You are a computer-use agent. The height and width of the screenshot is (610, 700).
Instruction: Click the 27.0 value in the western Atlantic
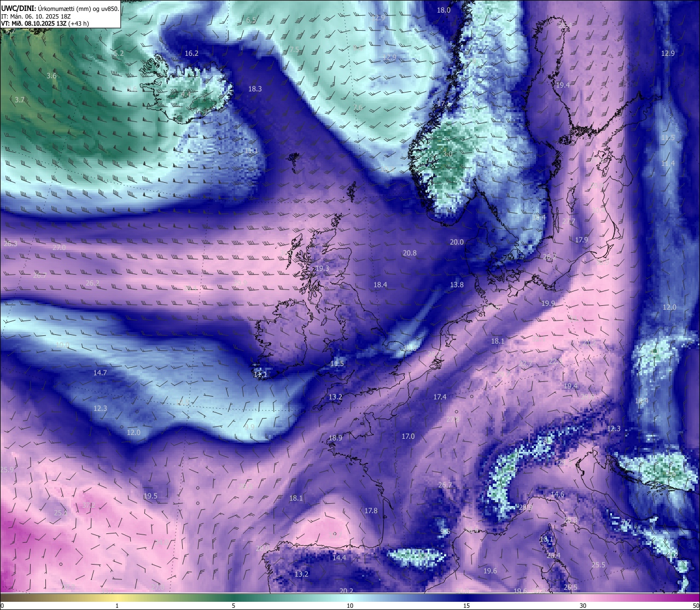59,247
